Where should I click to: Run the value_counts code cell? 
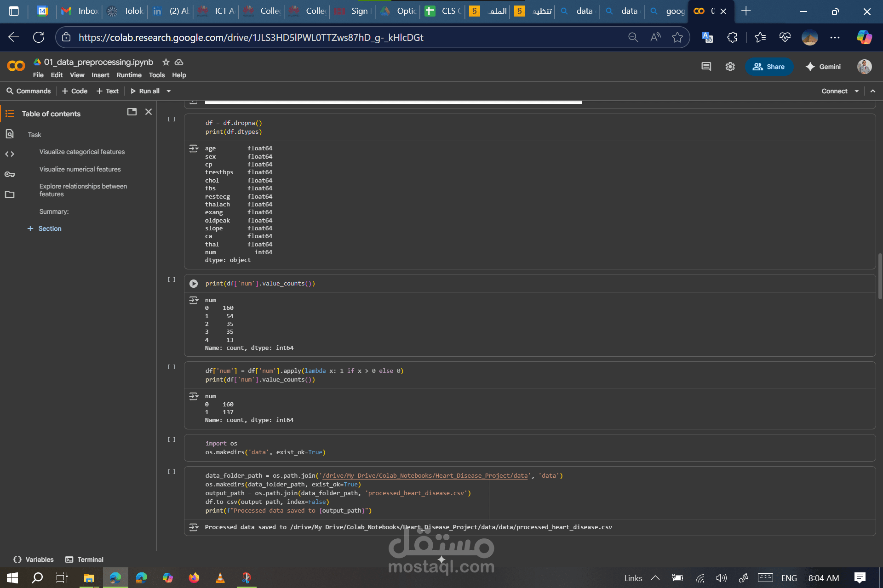tap(194, 284)
